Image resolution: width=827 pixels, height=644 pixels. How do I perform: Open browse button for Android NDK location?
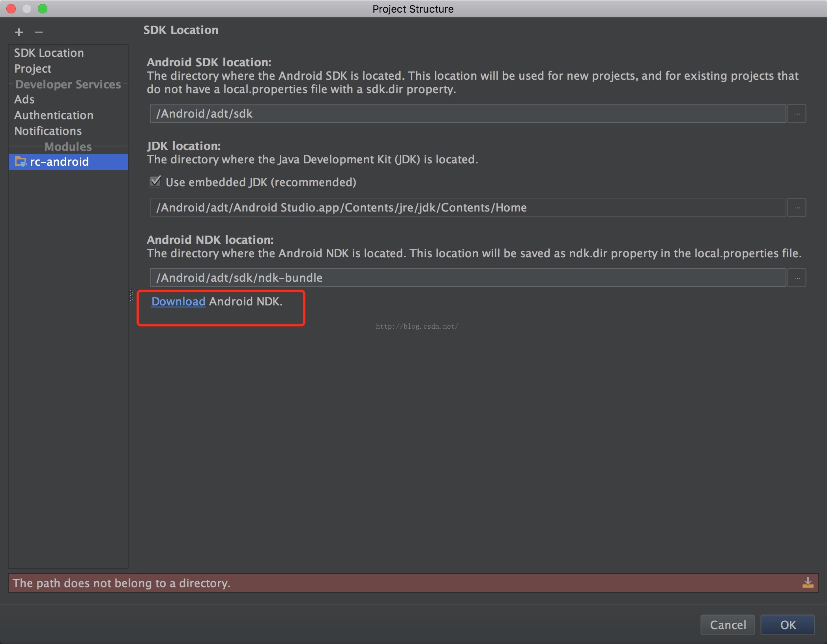(797, 278)
